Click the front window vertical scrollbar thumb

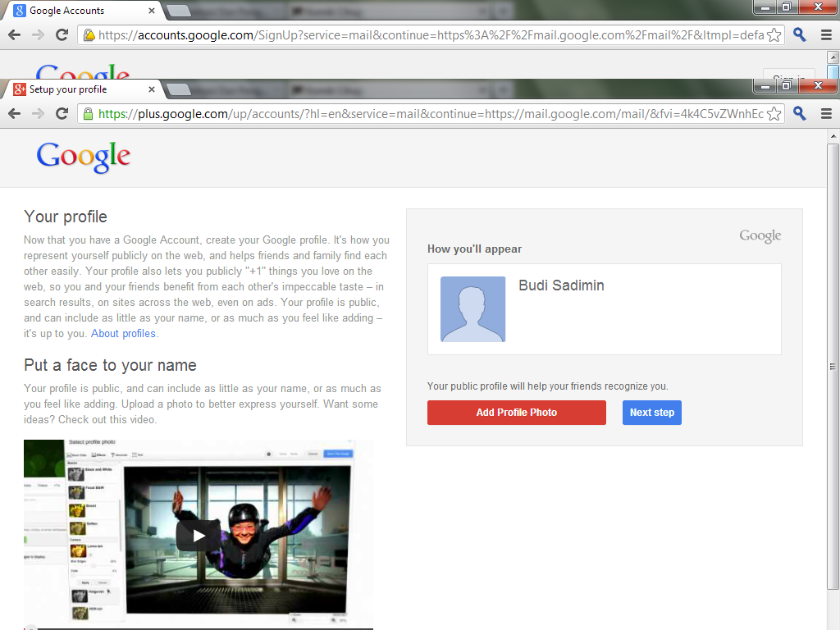tap(833, 367)
